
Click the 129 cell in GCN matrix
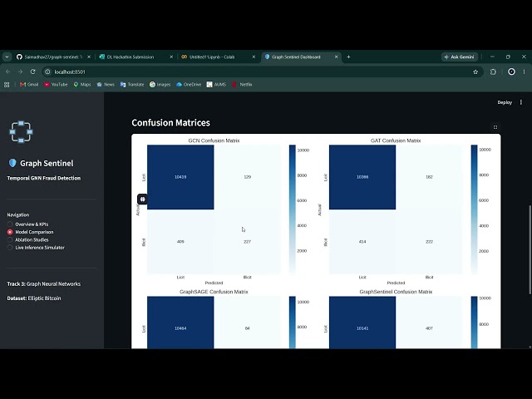point(248,177)
